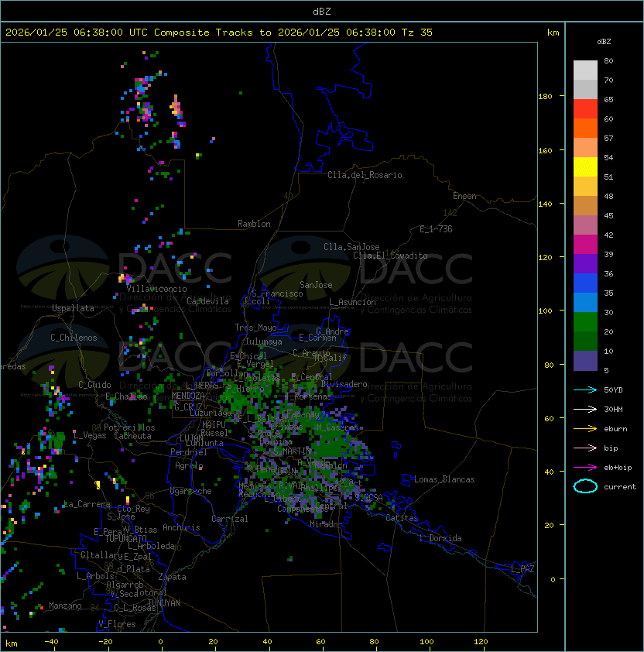Click the L_PAZ map label
Image resolution: width=644 pixels, height=652 pixels.
pyautogui.click(x=522, y=569)
